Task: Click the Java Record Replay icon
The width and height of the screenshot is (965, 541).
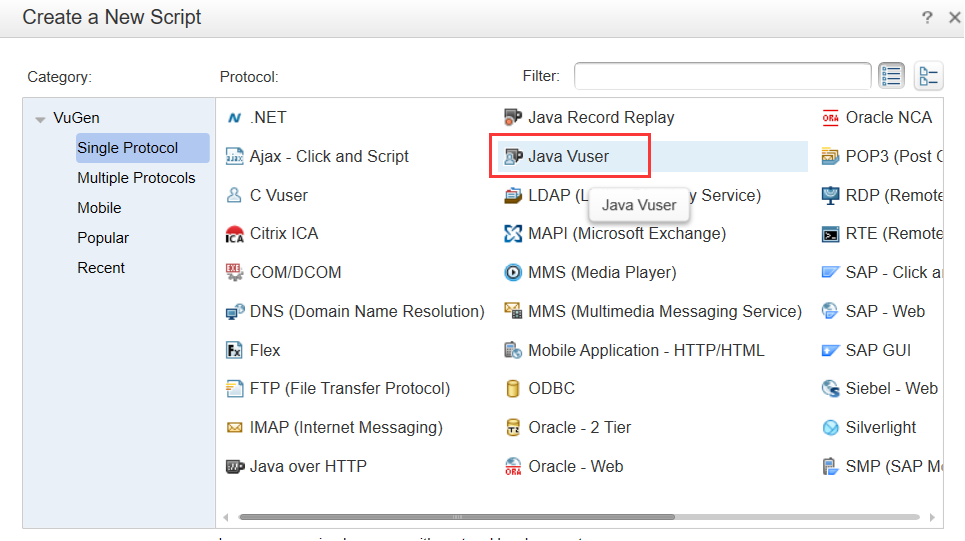Action: [513, 118]
